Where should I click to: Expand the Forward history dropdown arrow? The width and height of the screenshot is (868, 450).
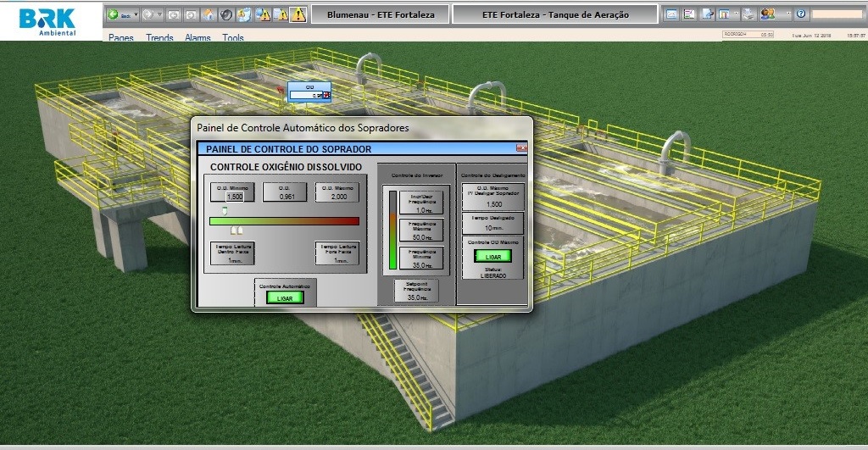click(x=159, y=14)
